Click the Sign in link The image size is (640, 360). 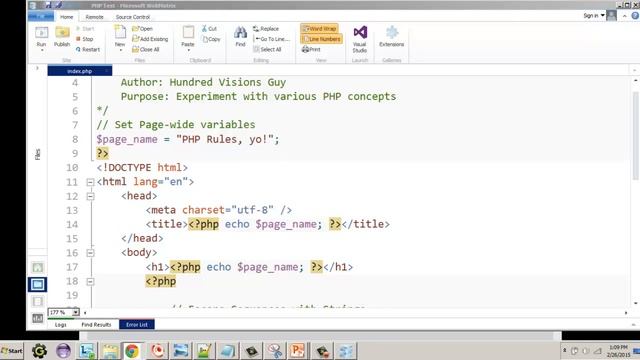(x=591, y=16)
